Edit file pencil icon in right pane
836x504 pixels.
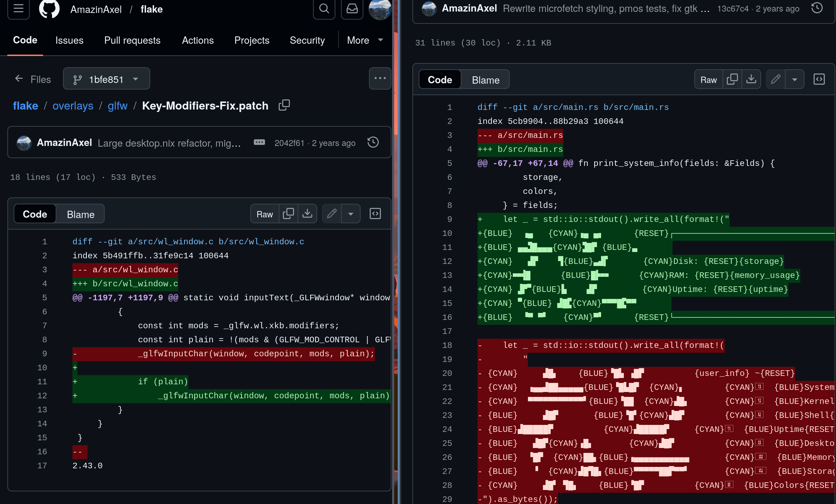click(x=775, y=79)
